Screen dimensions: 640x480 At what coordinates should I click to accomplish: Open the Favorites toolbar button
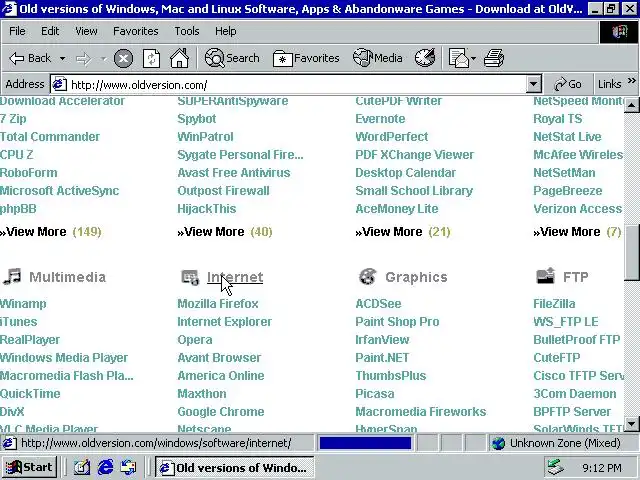coord(306,58)
